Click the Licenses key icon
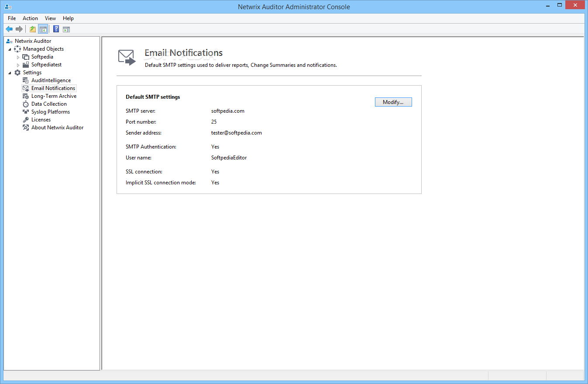 26,120
